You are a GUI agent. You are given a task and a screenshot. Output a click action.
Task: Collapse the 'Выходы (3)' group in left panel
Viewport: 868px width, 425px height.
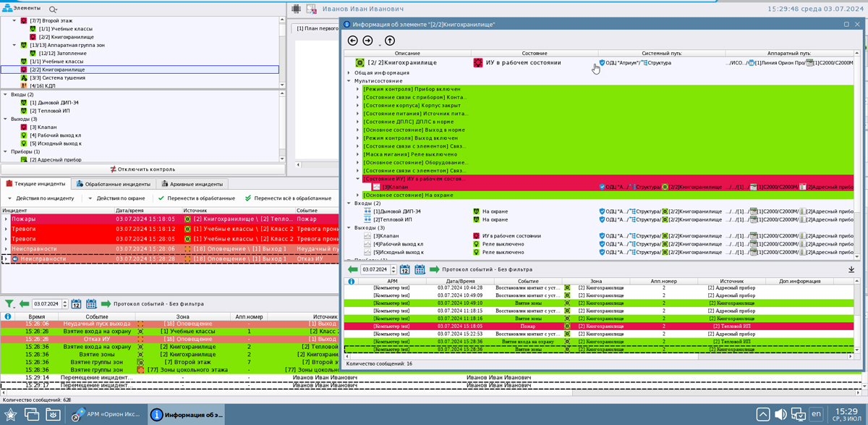[x=6, y=119]
